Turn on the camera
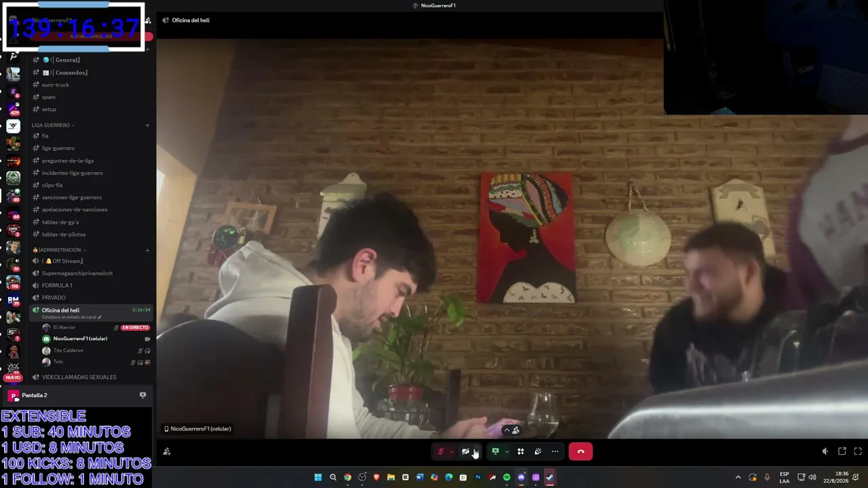 466,451
